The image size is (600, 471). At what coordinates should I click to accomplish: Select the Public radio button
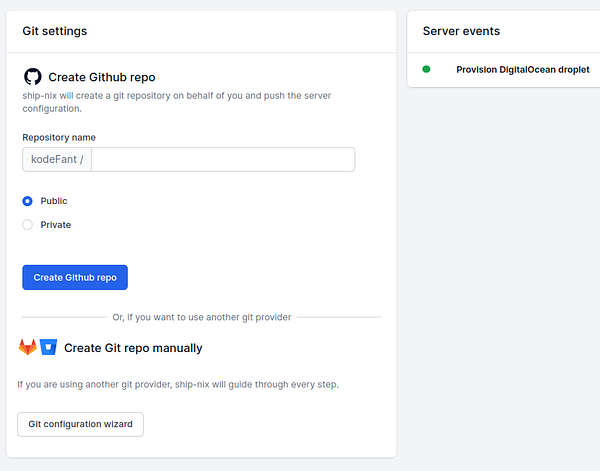click(x=27, y=201)
